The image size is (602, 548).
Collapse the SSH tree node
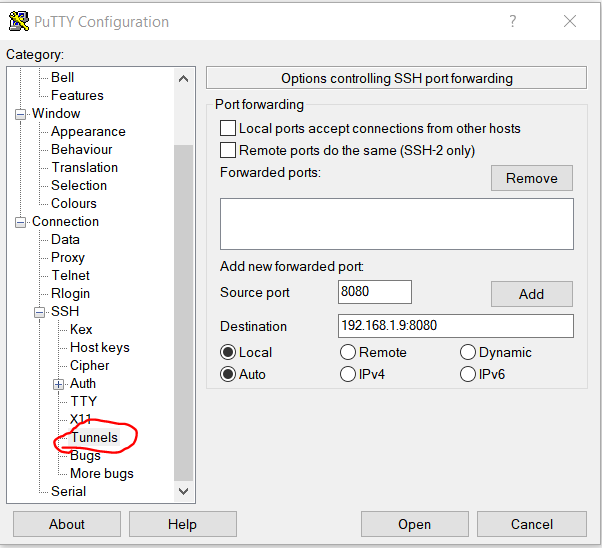tap(39, 312)
